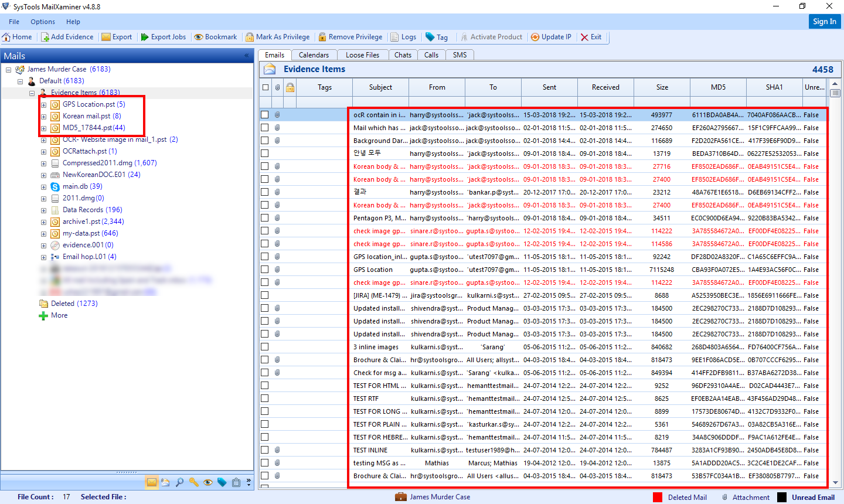Check the first email row checkbox
The height and width of the screenshot is (504, 844).
click(264, 114)
